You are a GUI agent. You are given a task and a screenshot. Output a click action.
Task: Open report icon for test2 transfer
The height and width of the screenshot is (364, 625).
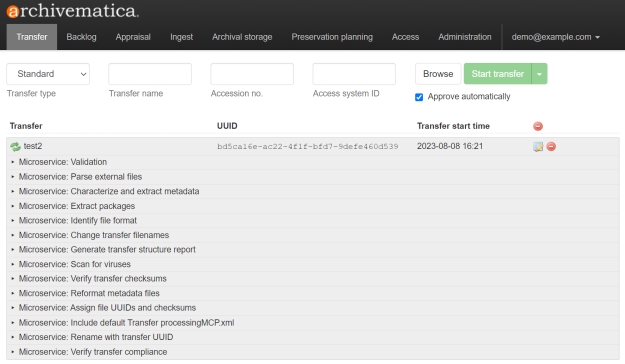(538, 147)
